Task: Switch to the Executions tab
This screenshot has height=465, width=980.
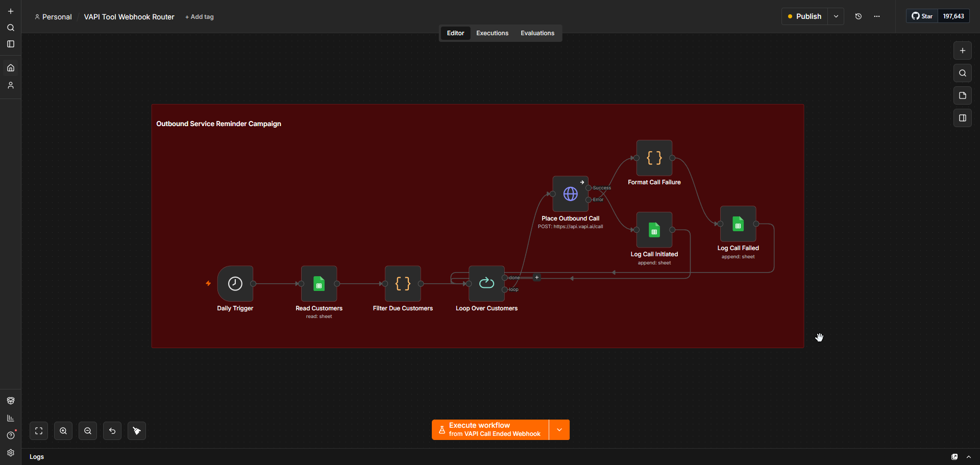Action: [492, 33]
